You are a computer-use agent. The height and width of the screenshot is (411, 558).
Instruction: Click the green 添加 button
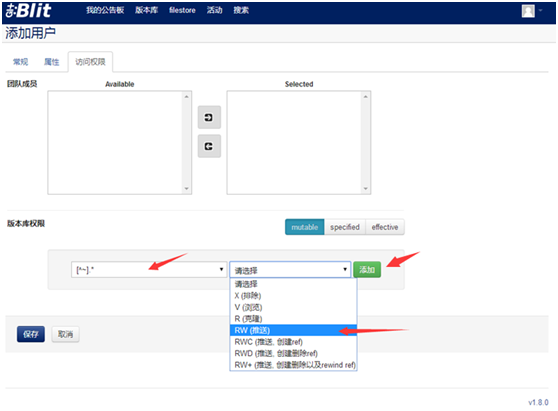pos(367,270)
